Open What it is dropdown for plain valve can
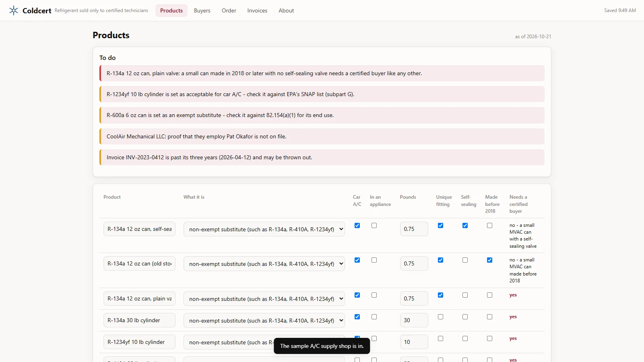Image resolution: width=644 pixels, height=362 pixels. (x=264, y=299)
